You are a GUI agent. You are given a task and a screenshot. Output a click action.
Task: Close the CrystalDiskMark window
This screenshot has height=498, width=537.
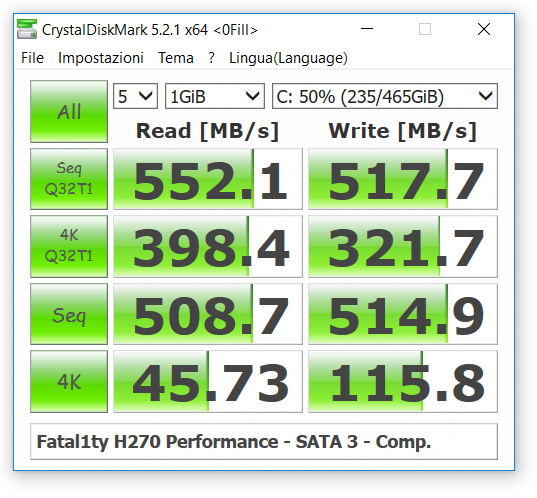[484, 29]
